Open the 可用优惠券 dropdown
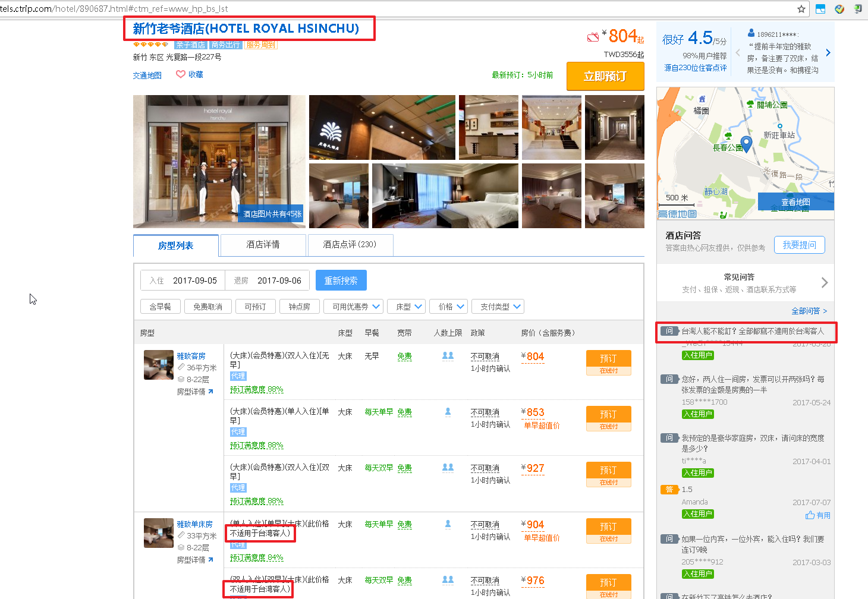Screen dimensions: 868x599 click(354, 307)
